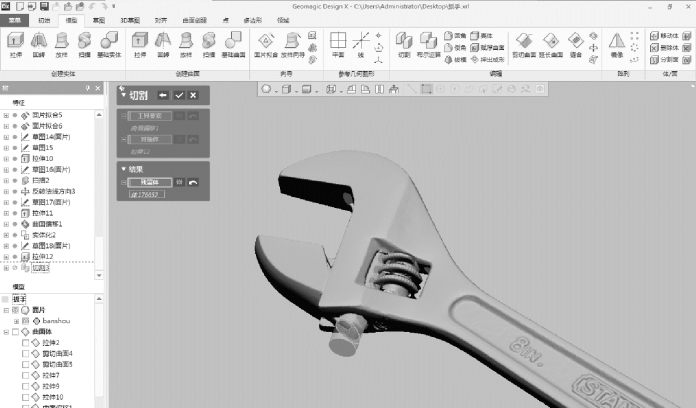
Task: Create a reference Line (线)
Action: pos(361,44)
